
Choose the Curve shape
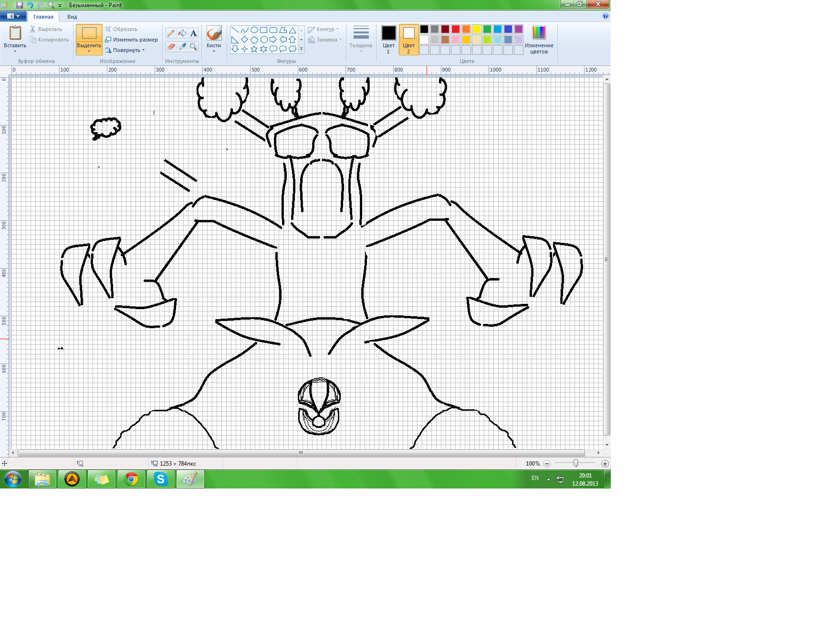click(x=244, y=30)
